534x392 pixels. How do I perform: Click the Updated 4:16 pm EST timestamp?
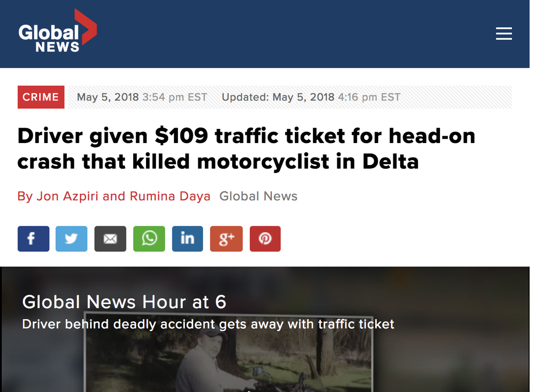pyautogui.click(x=311, y=97)
